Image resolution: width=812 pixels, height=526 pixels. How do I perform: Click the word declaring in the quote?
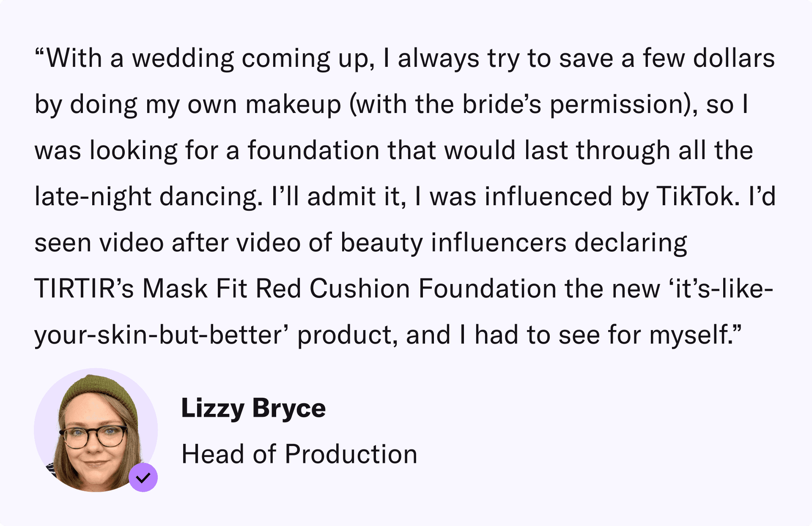[x=631, y=243]
